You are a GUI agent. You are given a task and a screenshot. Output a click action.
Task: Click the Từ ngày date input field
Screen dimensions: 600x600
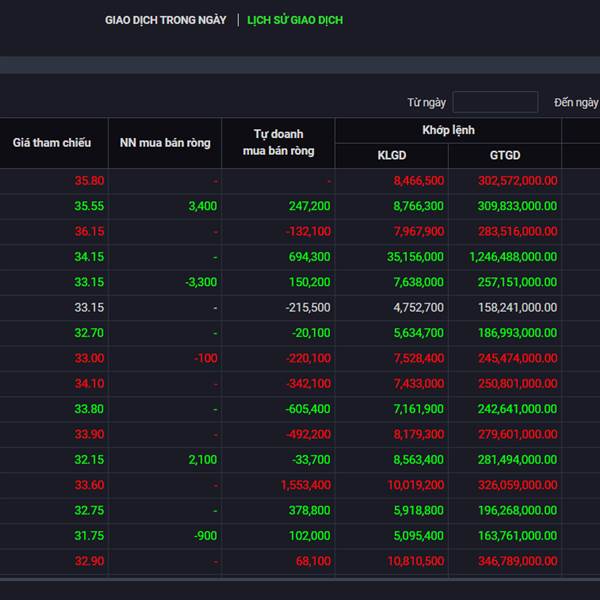495,102
